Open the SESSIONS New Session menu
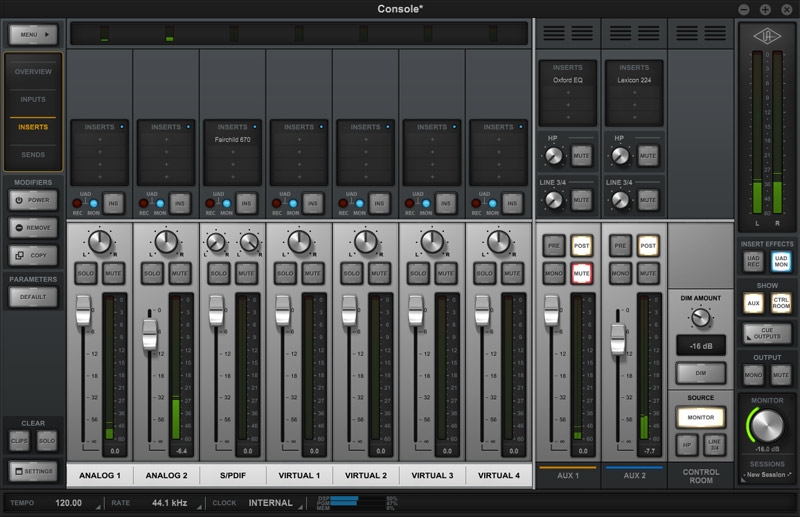Screen dimensions: 800x517 (767, 475)
